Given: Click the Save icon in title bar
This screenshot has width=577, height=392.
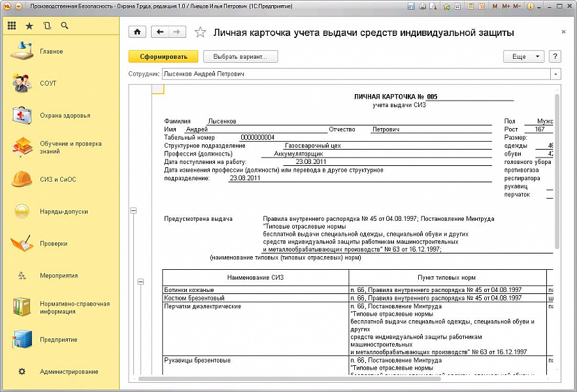Looking at the screenshot, I should tap(411, 7).
